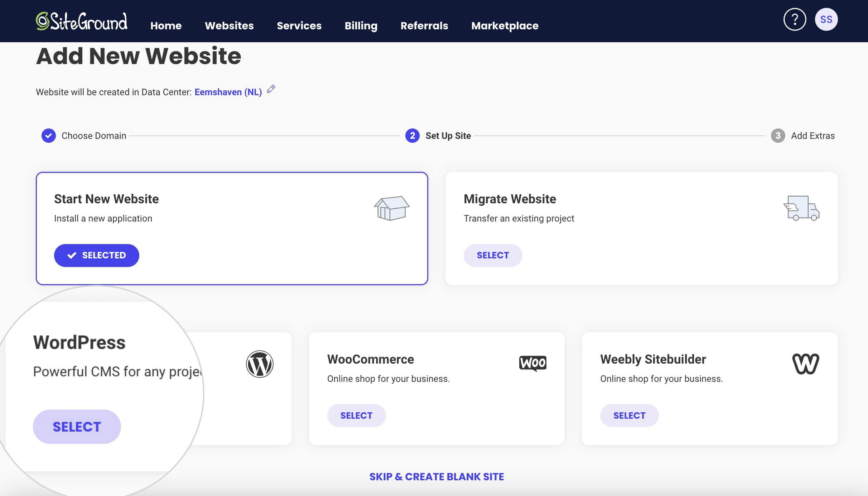The height and width of the screenshot is (496, 868).
Task: Click the Weebly Sitebuilder card title
Action: (653, 359)
